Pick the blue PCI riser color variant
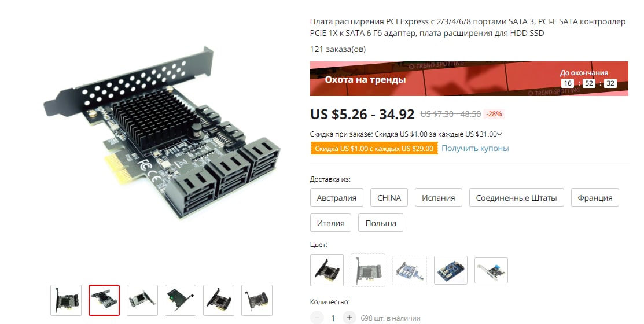Image resolution: width=644 pixels, height=324 pixels. click(x=451, y=270)
